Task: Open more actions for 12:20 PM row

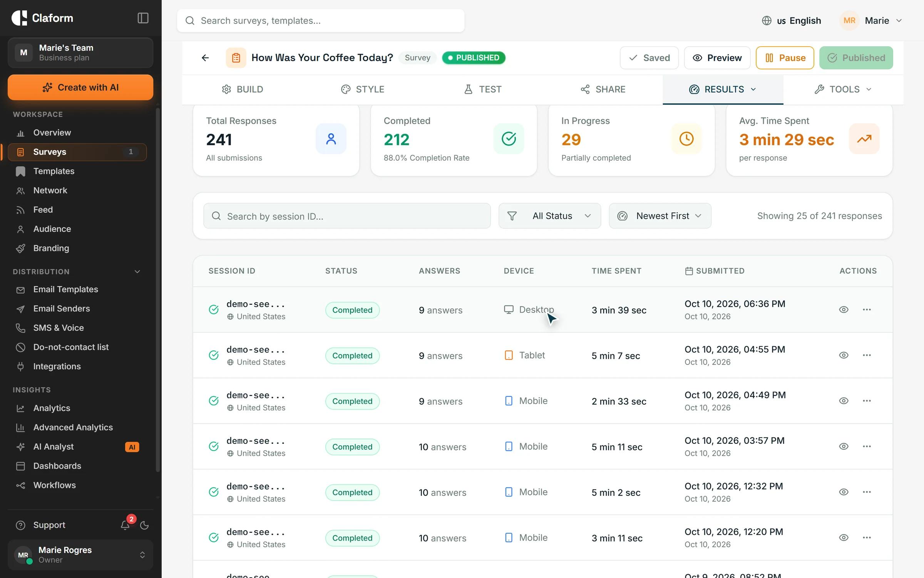Action: coord(867,538)
